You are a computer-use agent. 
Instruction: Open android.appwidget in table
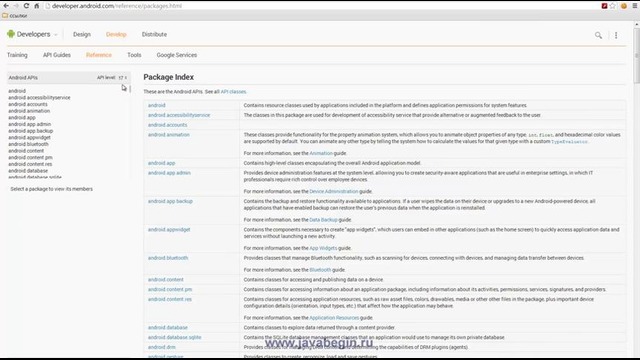point(169,230)
